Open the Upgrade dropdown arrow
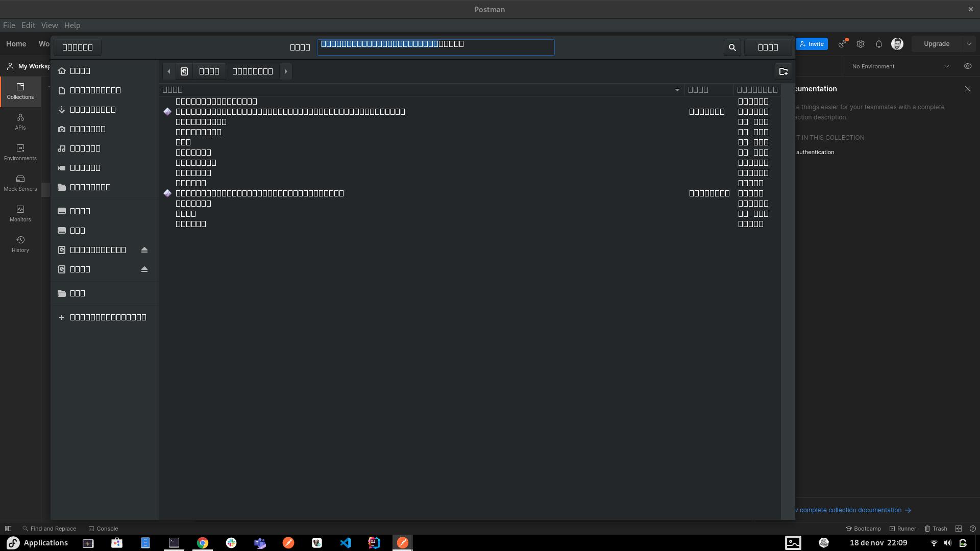Viewport: 980px width, 551px height. click(x=969, y=44)
